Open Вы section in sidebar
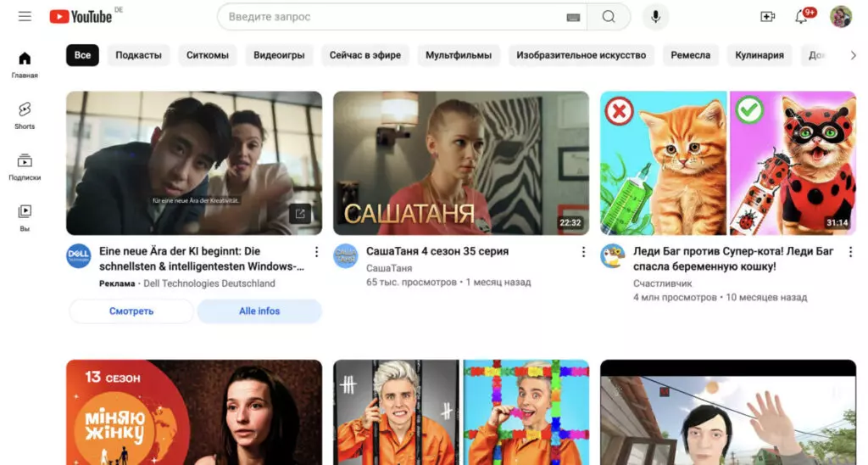This screenshot has width=868, height=465. coord(25,218)
